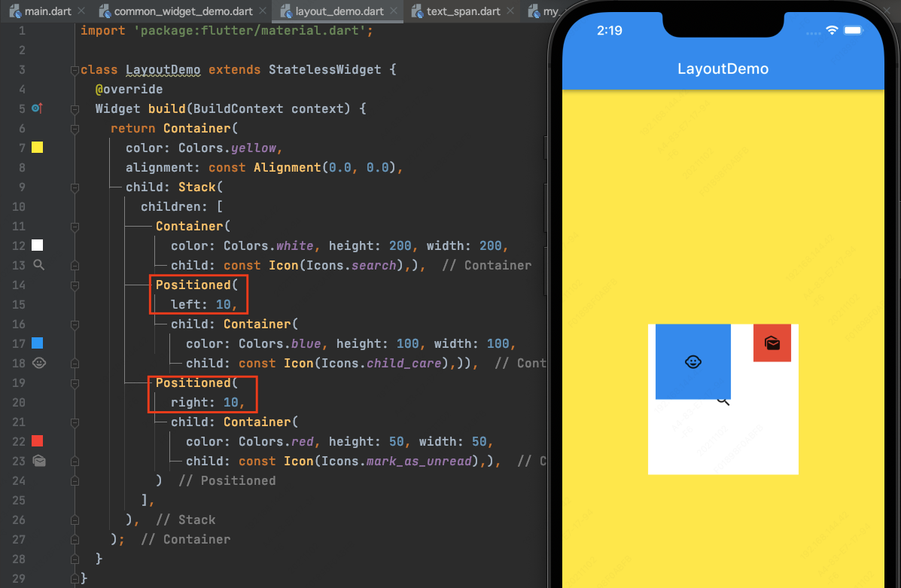Collapse the LayoutDemo class fold at line 3
The width and height of the screenshot is (901, 588).
click(x=75, y=70)
